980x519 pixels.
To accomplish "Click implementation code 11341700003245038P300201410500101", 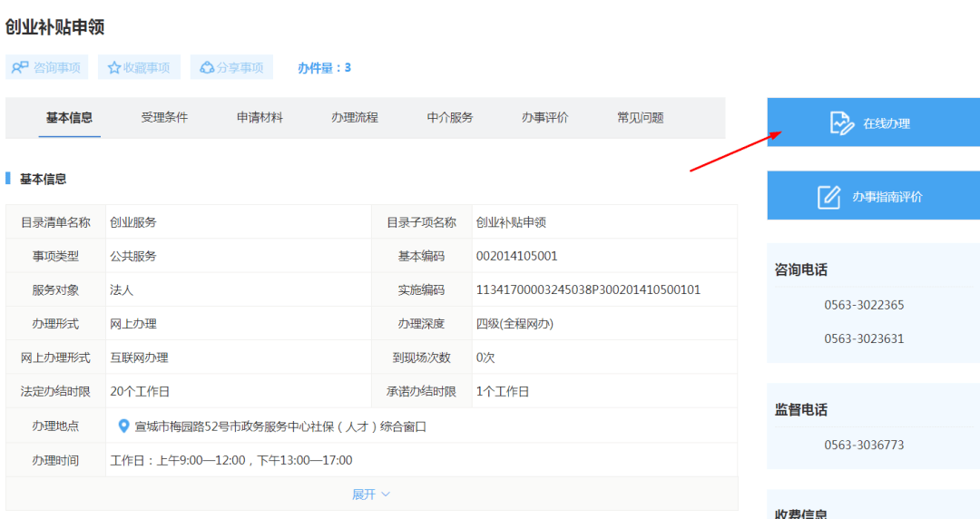I will pyautogui.click(x=588, y=289).
